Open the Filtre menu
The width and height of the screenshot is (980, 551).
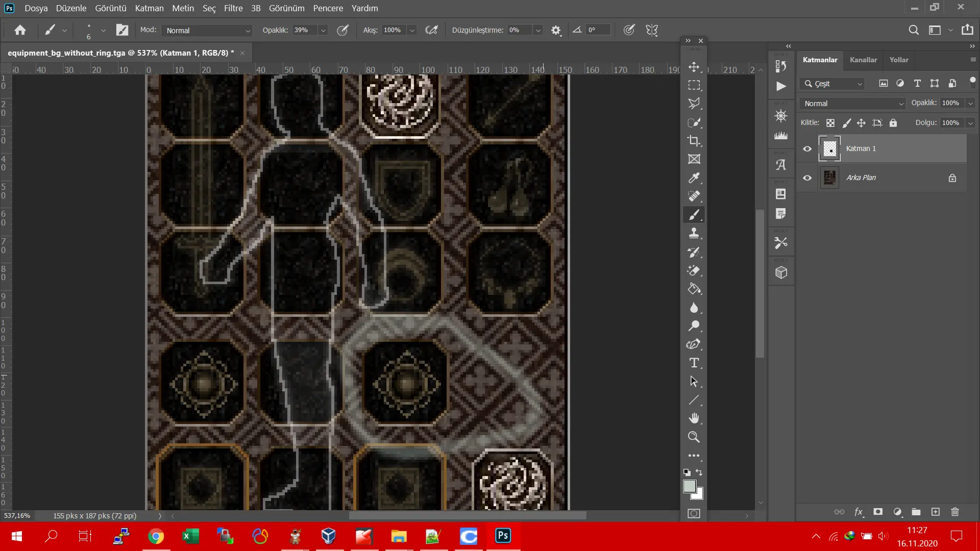(x=233, y=8)
